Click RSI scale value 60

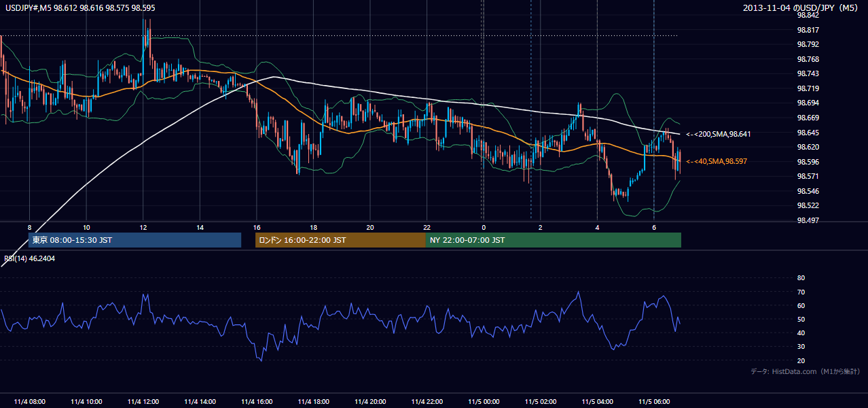(x=801, y=305)
